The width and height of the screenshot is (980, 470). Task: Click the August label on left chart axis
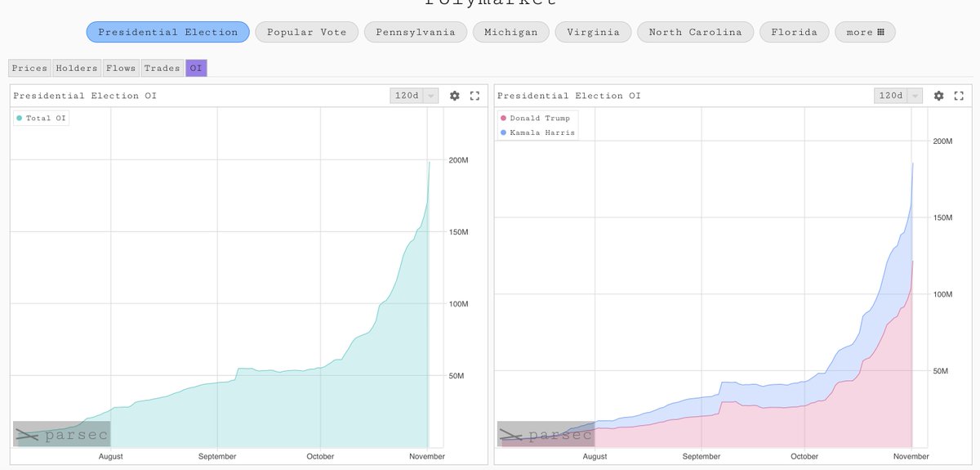coord(110,457)
